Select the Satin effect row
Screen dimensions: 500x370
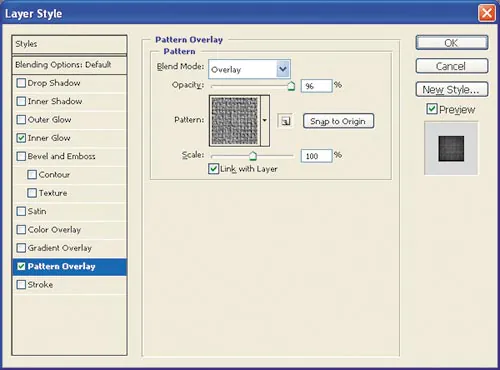(69, 211)
